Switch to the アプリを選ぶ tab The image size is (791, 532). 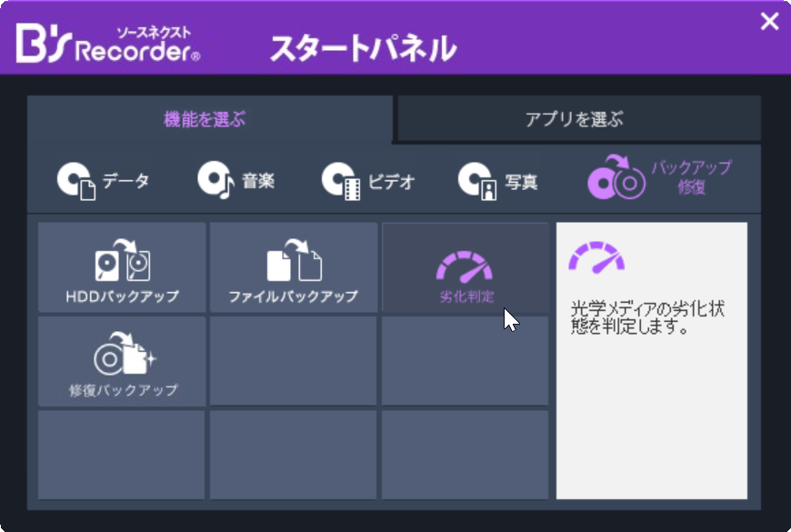(x=578, y=118)
